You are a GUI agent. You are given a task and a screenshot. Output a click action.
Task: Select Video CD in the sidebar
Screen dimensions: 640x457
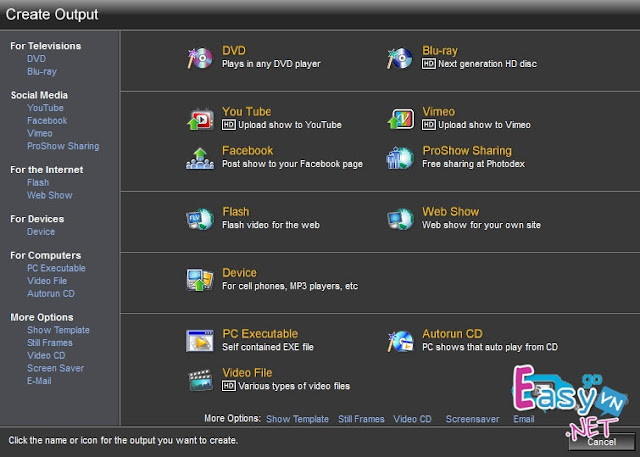(46, 355)
